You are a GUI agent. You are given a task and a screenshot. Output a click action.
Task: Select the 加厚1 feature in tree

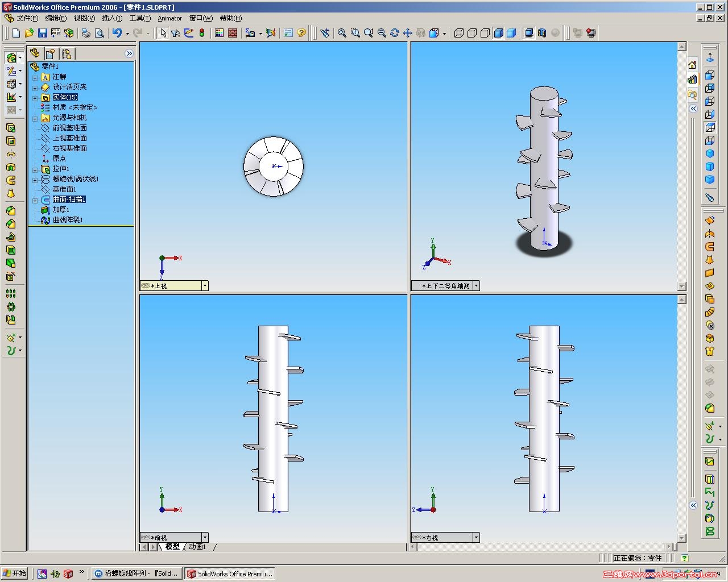pos(61,210)
